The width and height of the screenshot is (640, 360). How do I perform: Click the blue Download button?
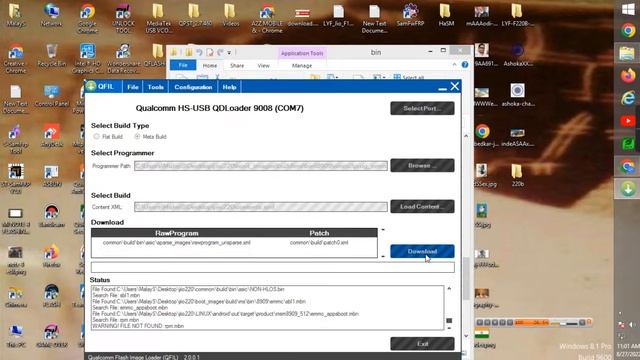coord(422,251)
